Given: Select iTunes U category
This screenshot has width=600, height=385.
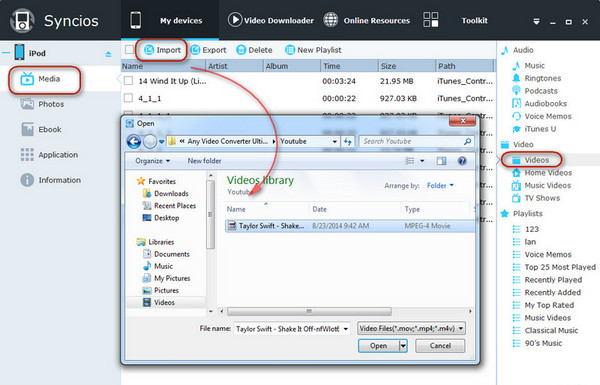Looking at the screenshot, I should point(534,129).
